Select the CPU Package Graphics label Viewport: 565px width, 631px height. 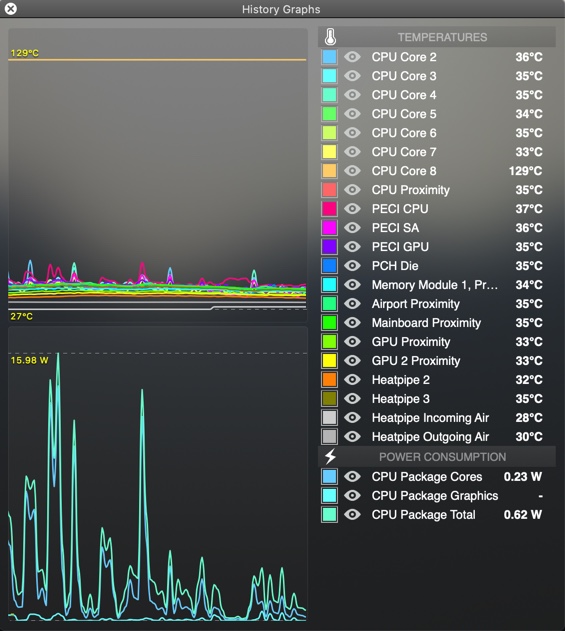click(x=435, y=496)
